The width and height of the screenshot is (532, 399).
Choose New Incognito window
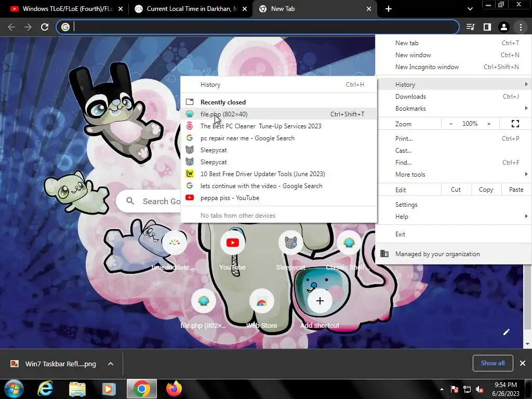click(x=453, y=67)
